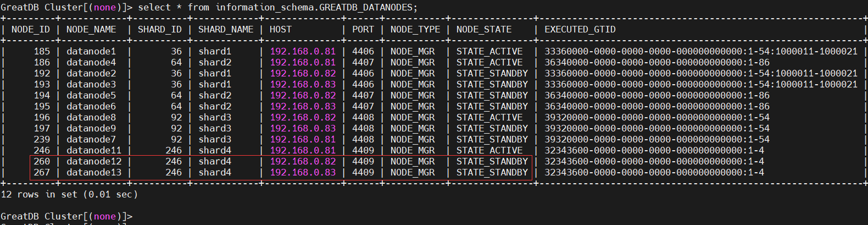The image size is (868, 225).
Task: Click port 4409 in the datanode11 row
Action: click(x=363, y=151)
